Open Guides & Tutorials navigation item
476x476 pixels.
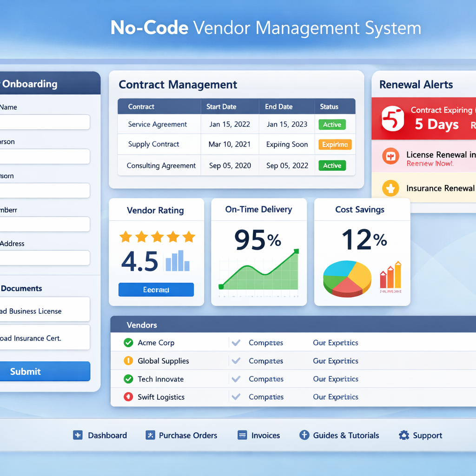pos(339,435)
